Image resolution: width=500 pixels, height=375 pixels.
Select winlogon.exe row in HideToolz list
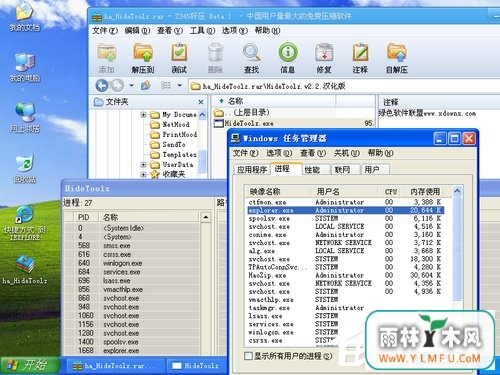tap(133, 263)
